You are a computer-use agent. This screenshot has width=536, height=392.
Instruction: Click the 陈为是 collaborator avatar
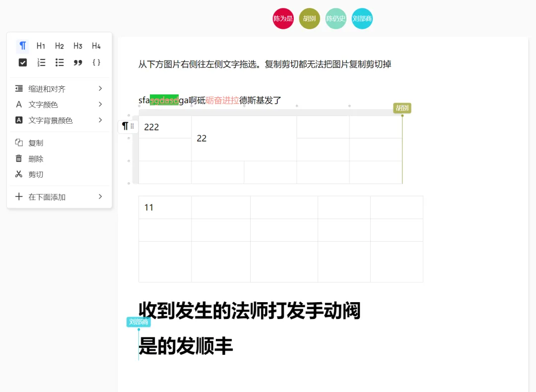[x=283, y=18]
